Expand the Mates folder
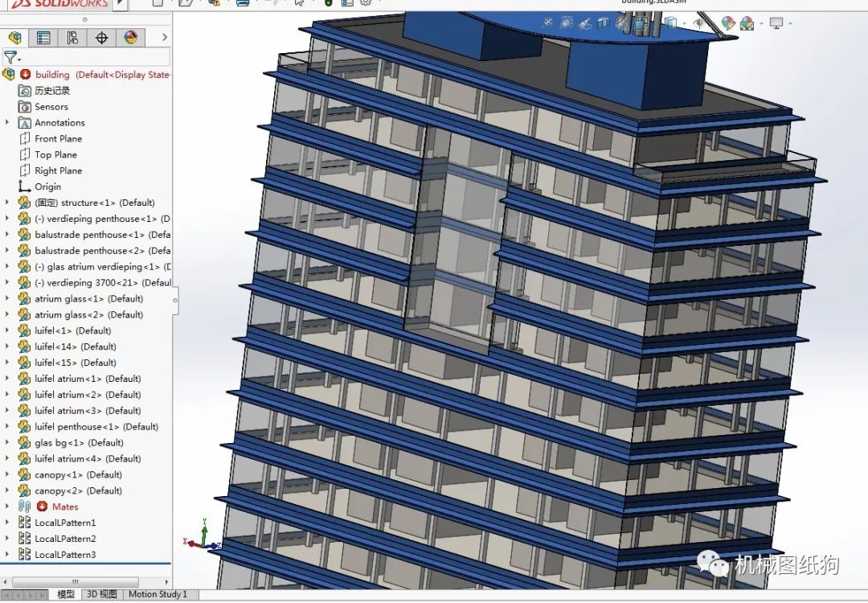This screenshot has width=868, height=603. (6, 506)
